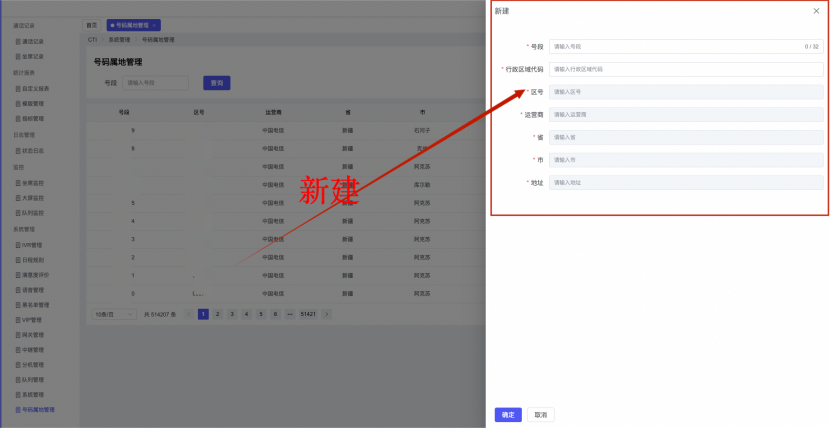Focus the 行政区域代码 input field
The height and width of the screenshot is (428, 830).
pos(685,69)
